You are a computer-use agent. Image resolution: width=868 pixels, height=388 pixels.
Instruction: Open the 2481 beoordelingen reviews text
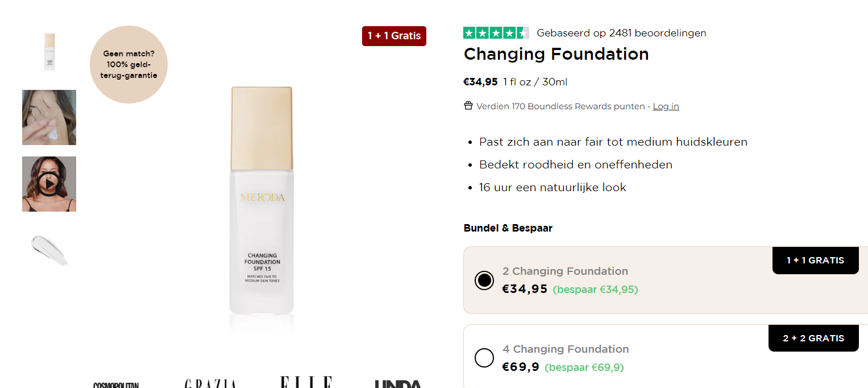click(621, 33)
